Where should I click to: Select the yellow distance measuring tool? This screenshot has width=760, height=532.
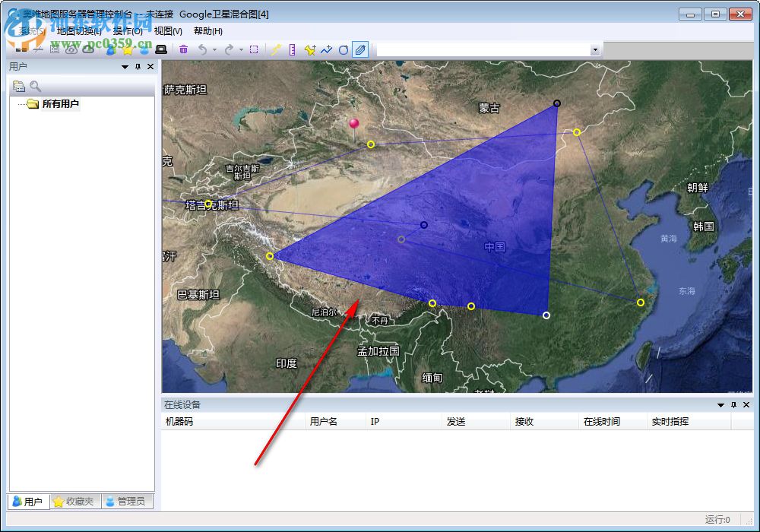pos(276,49)
